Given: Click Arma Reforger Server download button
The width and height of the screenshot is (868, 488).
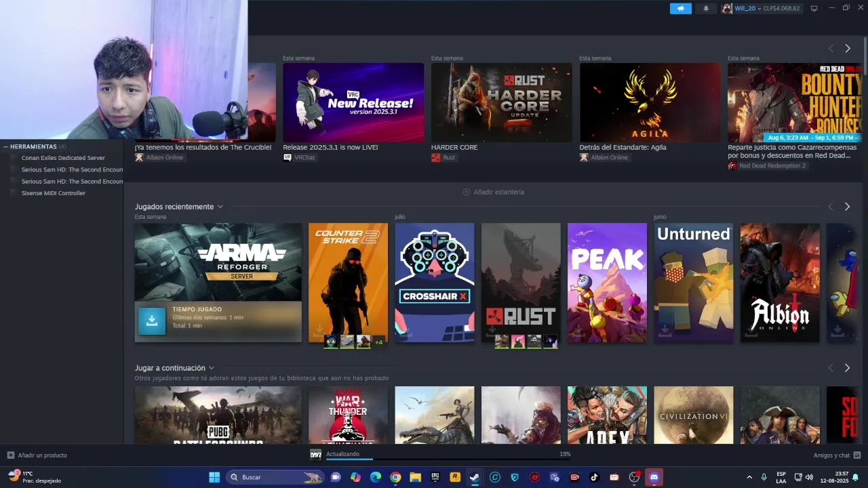Looking at the screenshot, I should (152, 321).
